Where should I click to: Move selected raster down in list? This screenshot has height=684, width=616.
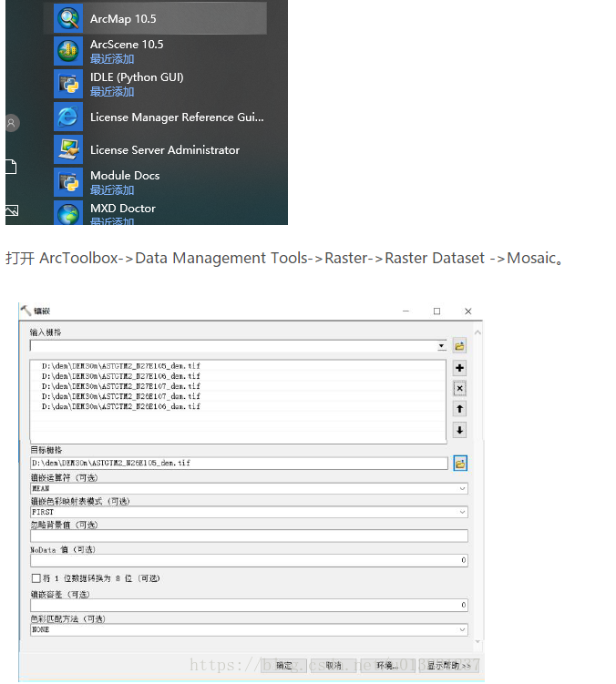coord(459,430)
